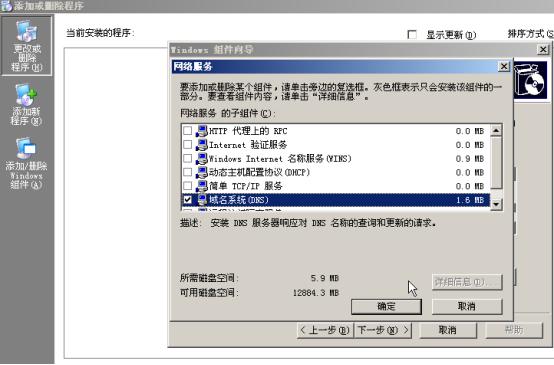Viewport: 554px width, 365px height.
Task: Click the software box and CD icon in wizard
Action: pyautogui.click(x=530, y=80)
